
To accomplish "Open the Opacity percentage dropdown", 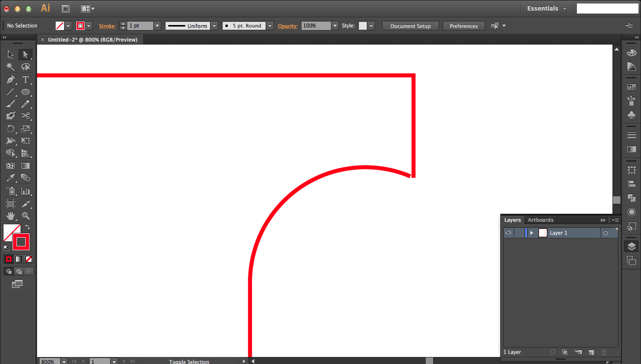I will [x=335, y=26].
